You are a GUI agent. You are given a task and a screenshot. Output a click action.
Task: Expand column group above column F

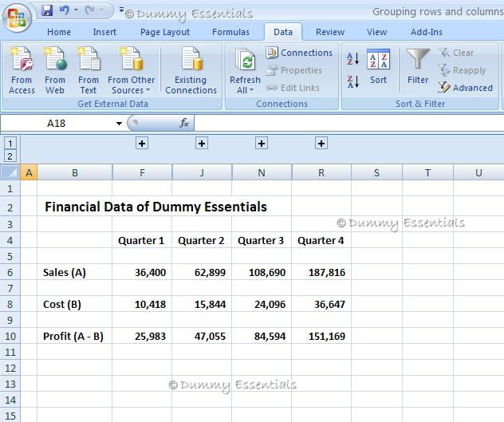[x=142, y=144]
